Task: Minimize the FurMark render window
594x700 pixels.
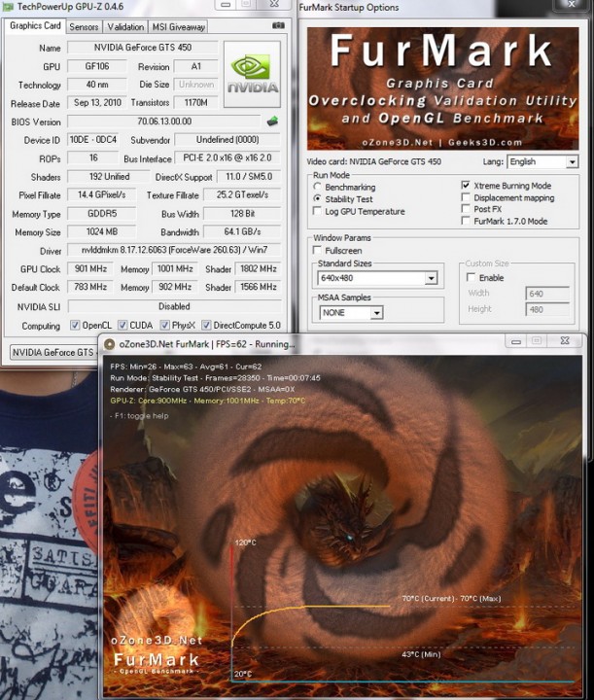Action: [516, 341]
